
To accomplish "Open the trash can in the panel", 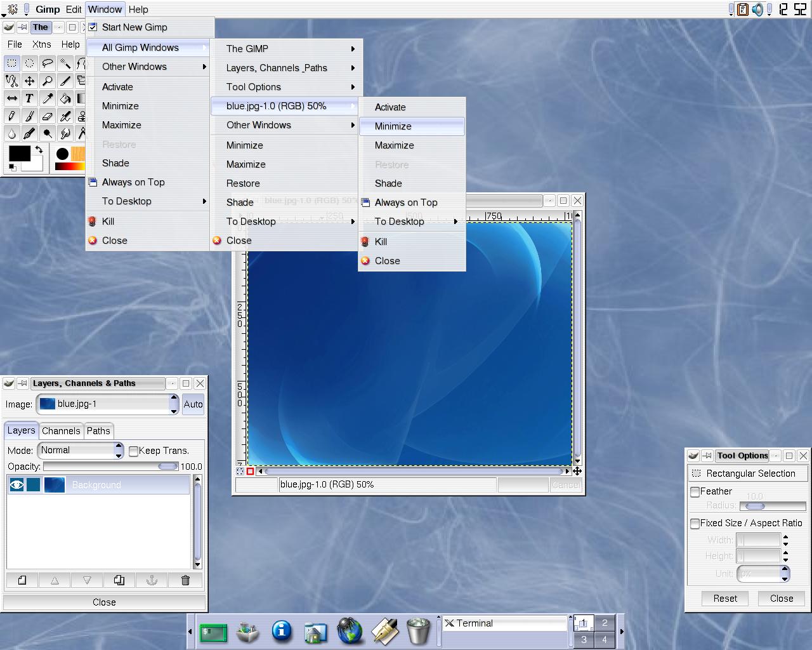I will pos(418,631).
